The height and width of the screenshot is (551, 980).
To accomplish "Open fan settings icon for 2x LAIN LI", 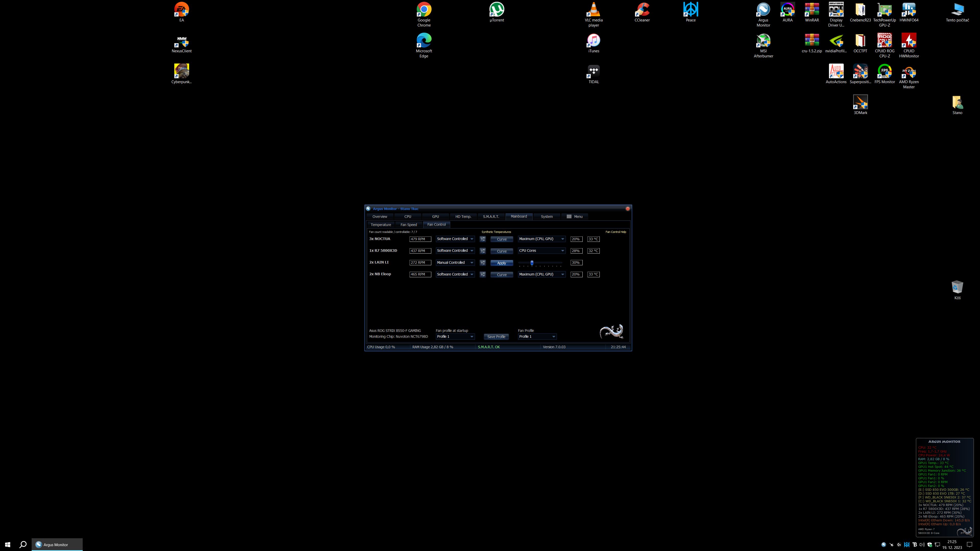I will [x=482, y=262].
